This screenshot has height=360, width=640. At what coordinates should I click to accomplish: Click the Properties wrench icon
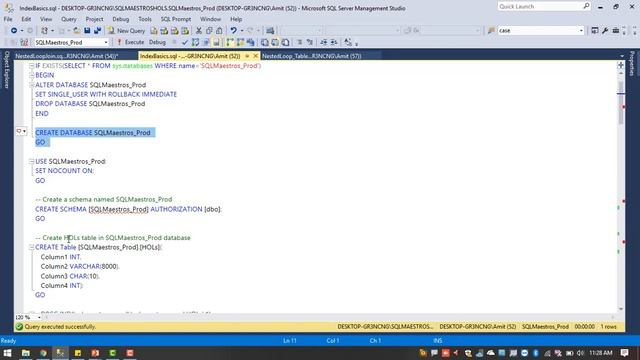click(605, 31)
